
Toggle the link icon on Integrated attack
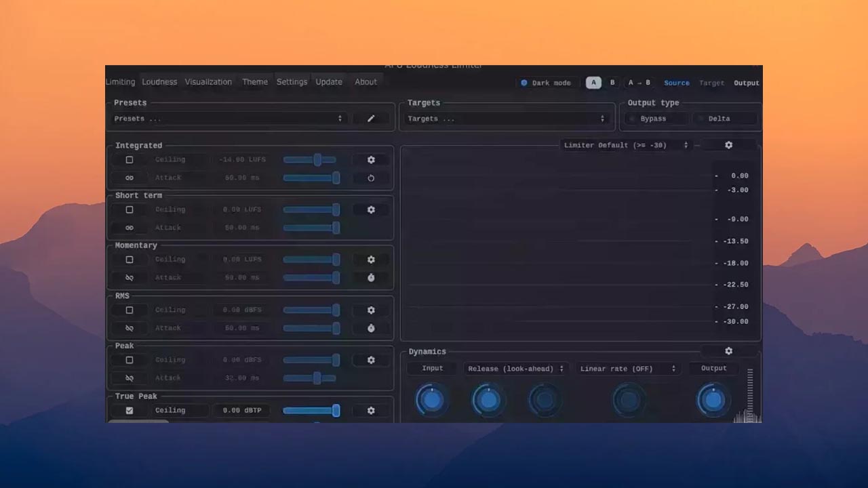click(x=129, y=178)
